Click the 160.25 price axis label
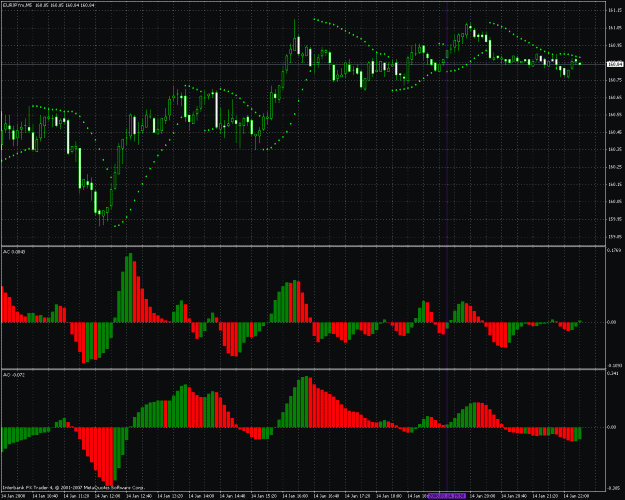This screenshot has width=625, height=500. (615, 167)
